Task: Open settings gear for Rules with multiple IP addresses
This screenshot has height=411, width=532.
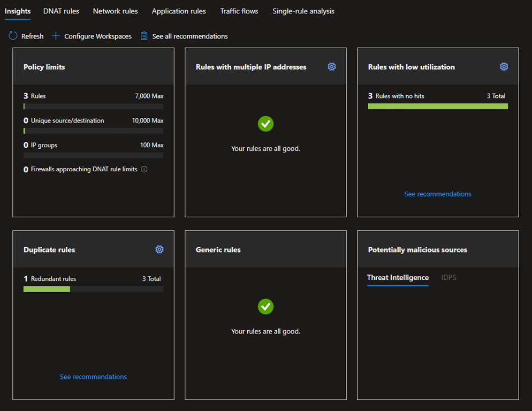Action: [x=332, y=67]
